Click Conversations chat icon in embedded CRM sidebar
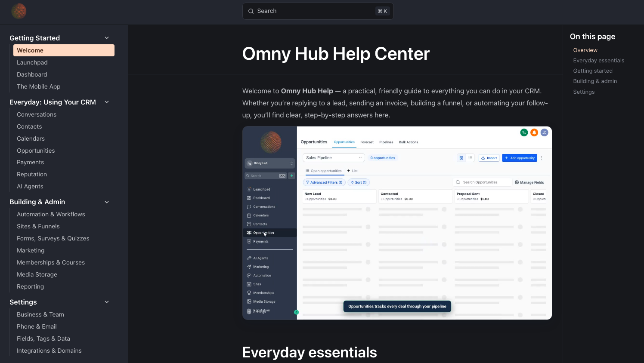 click(x=249, y=206)
